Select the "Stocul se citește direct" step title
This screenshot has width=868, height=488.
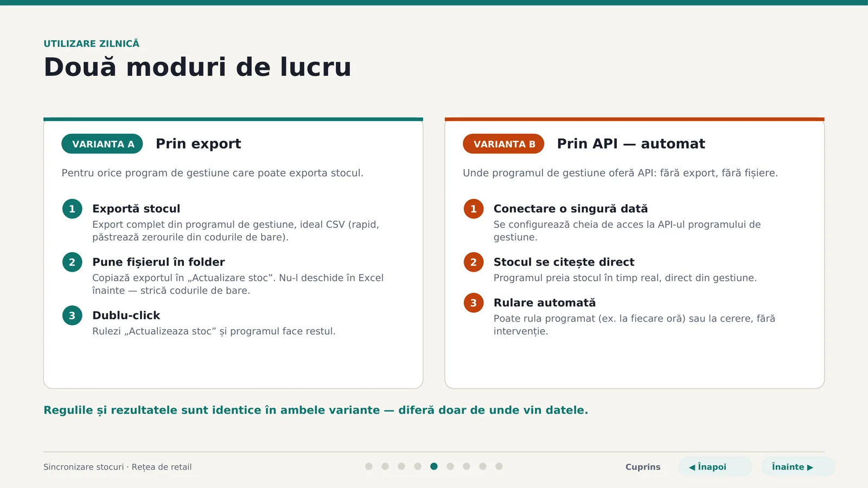[564, 262]
